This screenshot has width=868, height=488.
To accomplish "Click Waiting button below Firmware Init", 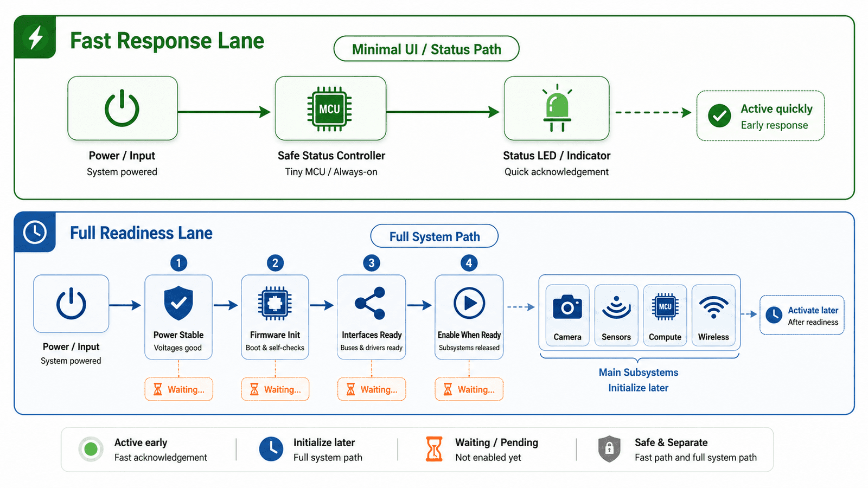I will tap(275, 389).
